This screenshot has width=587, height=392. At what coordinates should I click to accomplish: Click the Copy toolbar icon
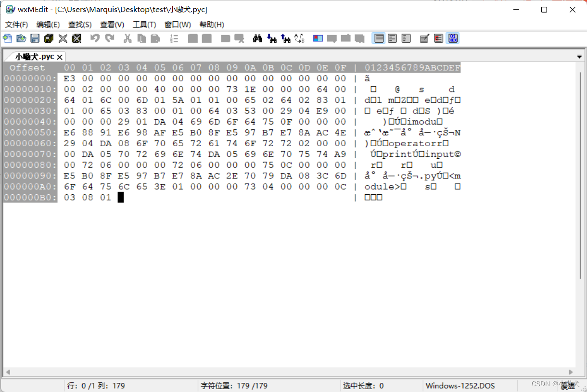pyautogui.click(x=141, y=38)
